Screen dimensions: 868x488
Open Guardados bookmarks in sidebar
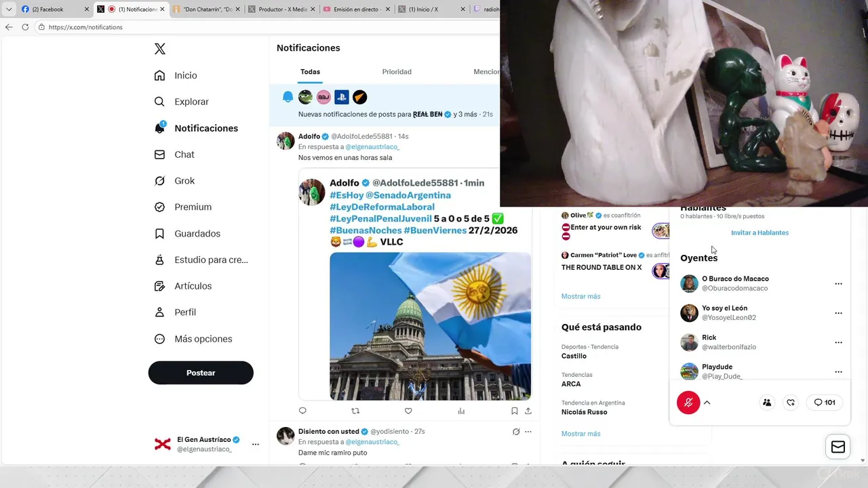tap(187, 233)
